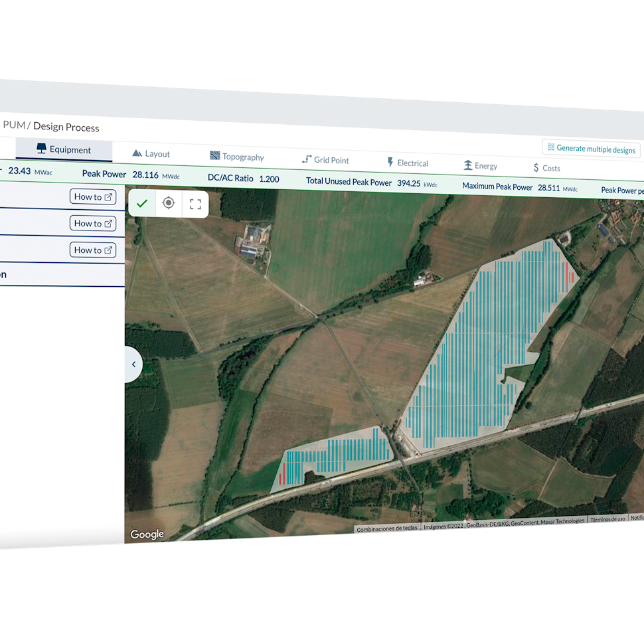The height and width of the screenshot is (644, 644).
Task: Enter fullscreen map view
Action: [195, 204]
